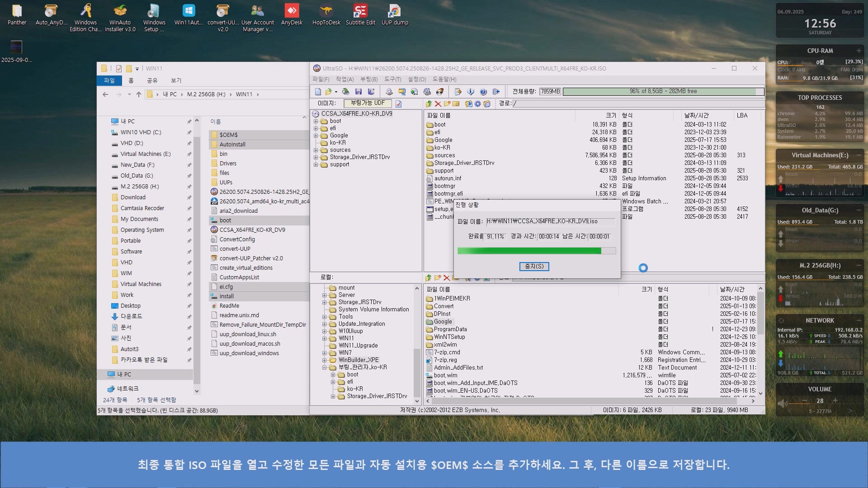Click M.2 256GB (H:) in Explorer address bar
The image size is (868, 488).
(x=206, y=94)
